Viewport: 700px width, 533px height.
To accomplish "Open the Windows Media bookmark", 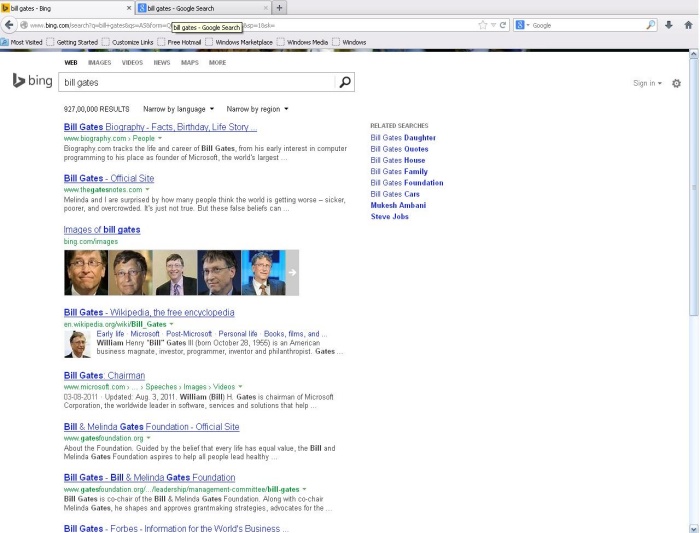I will [303, 42].
